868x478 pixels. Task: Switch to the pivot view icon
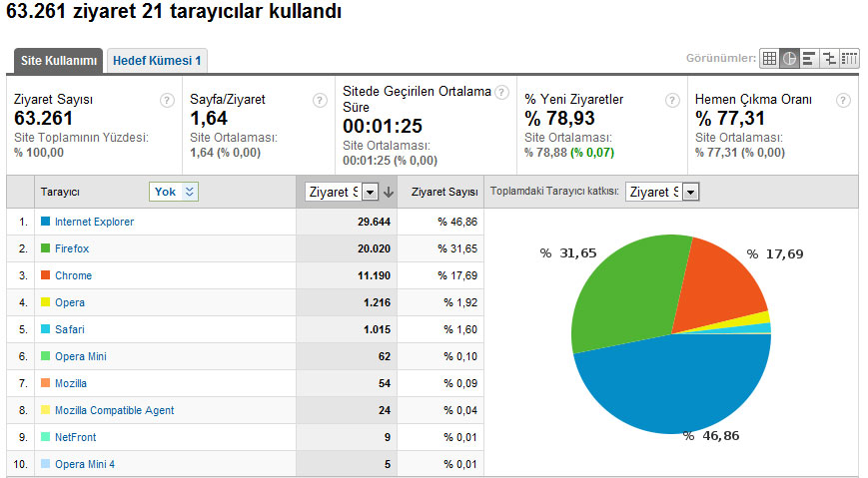[x=849, y=59]
